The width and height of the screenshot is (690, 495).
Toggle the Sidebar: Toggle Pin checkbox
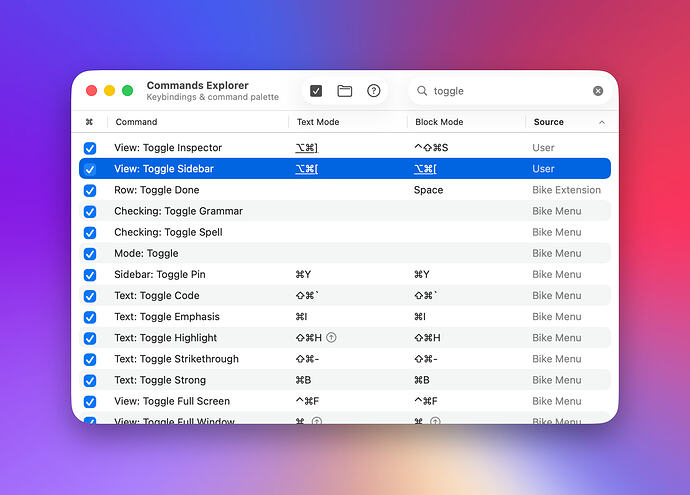90,275
